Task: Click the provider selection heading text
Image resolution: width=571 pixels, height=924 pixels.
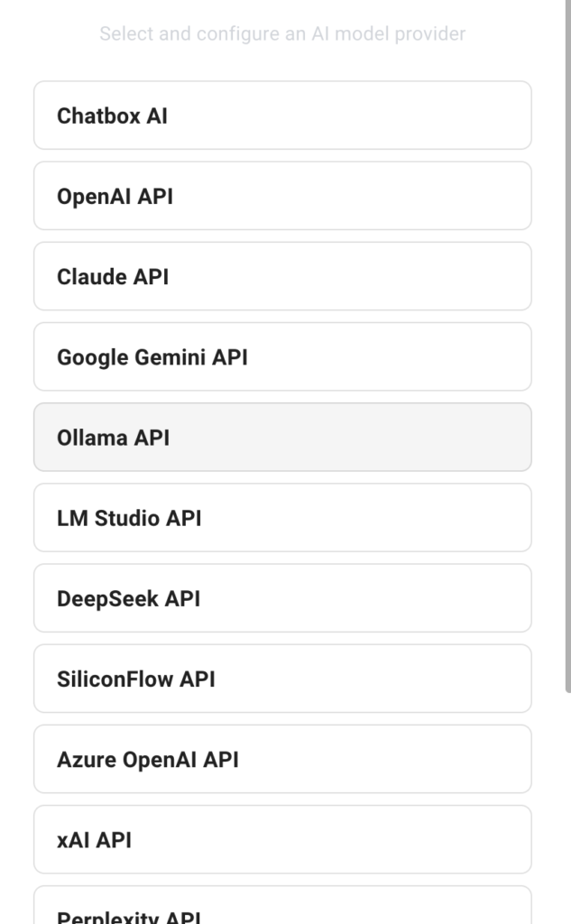Action: point(282,33)
